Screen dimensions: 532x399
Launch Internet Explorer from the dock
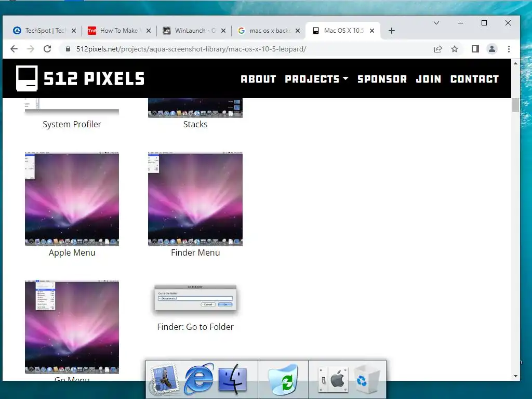pos(199,379)
